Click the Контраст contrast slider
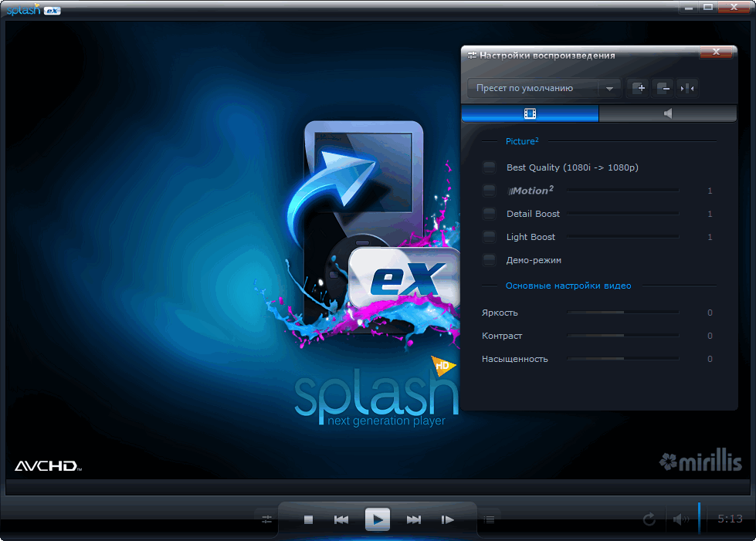 point(623,336)
